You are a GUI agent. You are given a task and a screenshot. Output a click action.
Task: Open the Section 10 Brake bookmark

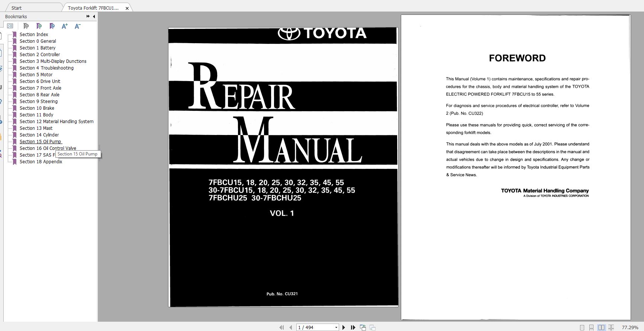pos(37,108)
